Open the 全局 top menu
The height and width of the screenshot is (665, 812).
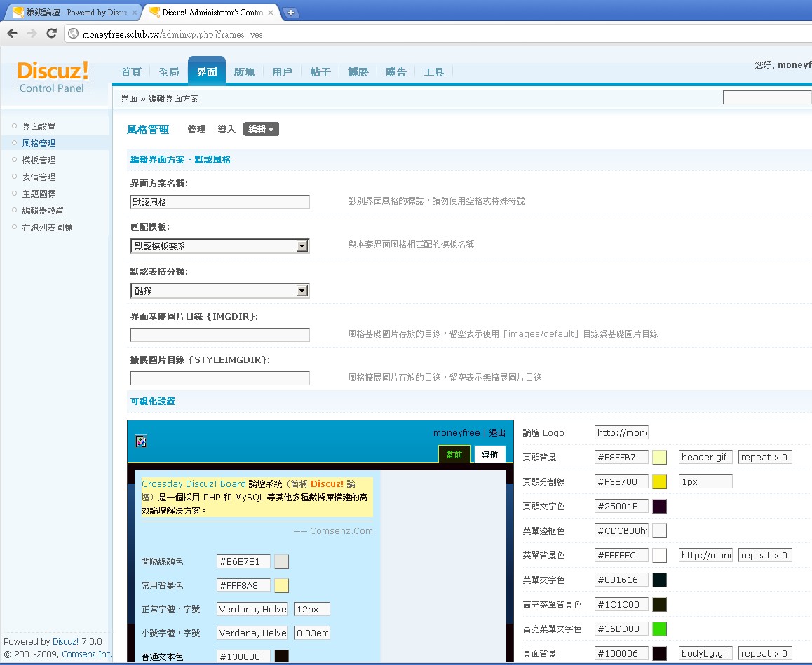pyautogui.click(x=169, y=72)
